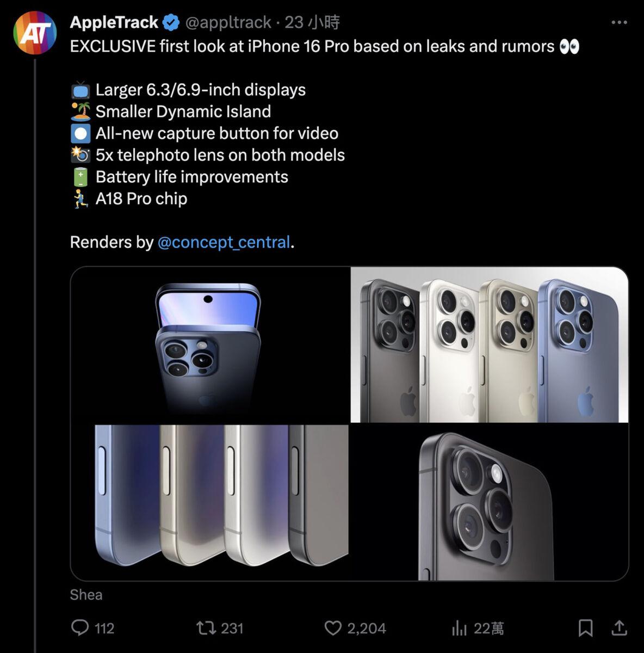Click the reply icon with 112 replies
The image size is (644, 653).
point(81,628)
